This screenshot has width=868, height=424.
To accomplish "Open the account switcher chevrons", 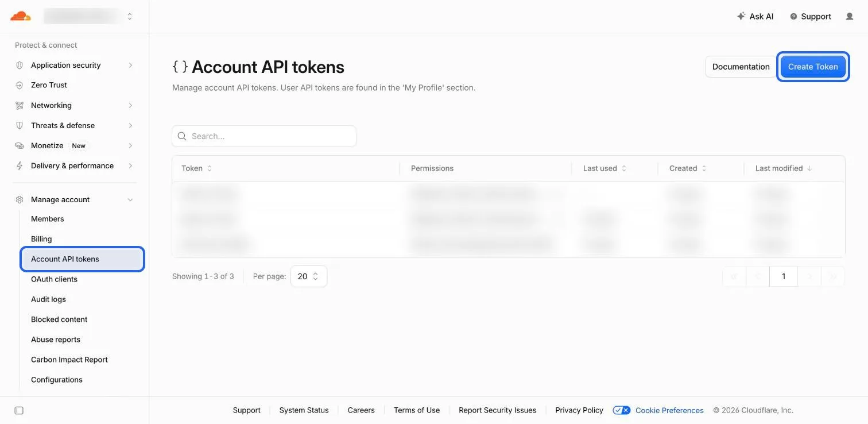I will point(130,17).
